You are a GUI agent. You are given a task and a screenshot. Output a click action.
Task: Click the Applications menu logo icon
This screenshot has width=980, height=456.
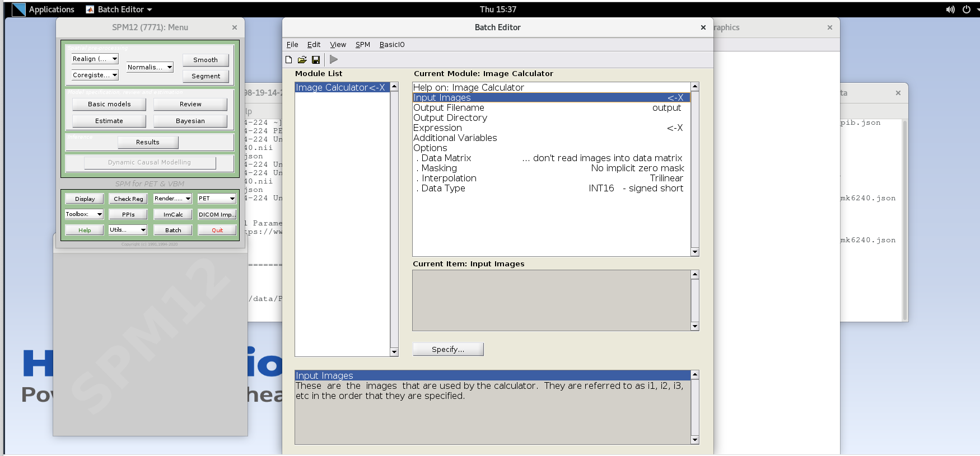(18, 10)
